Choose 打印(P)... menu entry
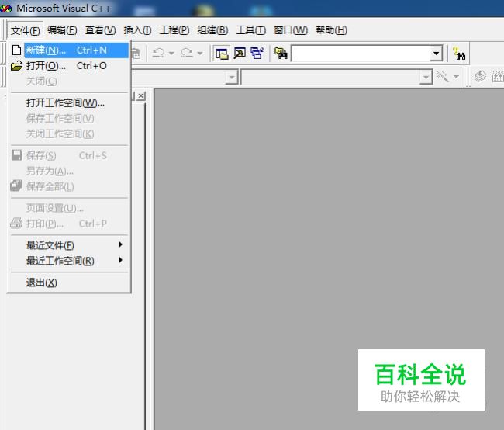 [70, 224]
